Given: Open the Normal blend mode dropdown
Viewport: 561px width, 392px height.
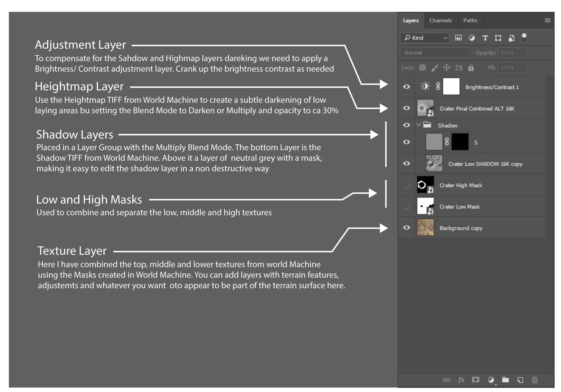Looking at the screenshot, I should point(436,53).
